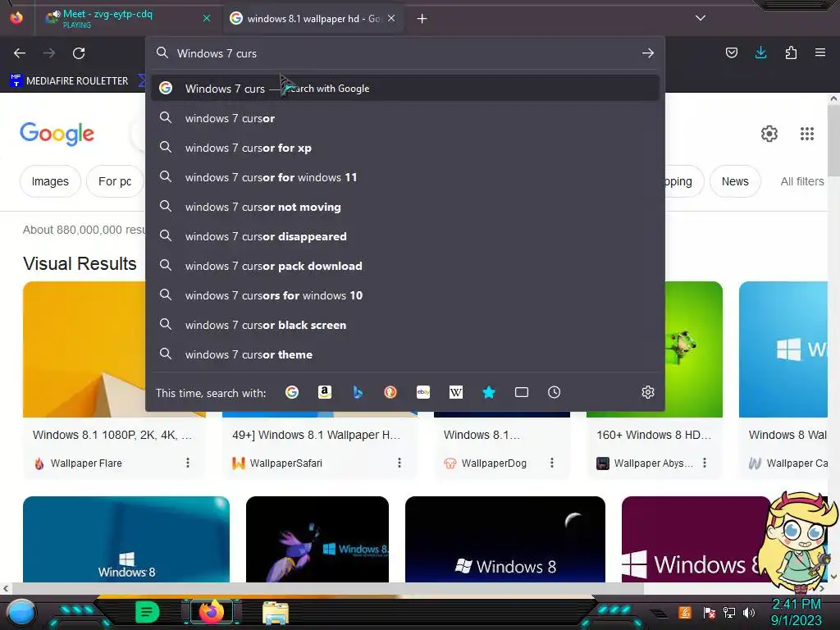This screenshot has width=840, height=630.
Task: Open options for Wallpaper Flare result
Action: tap(188, 463)
